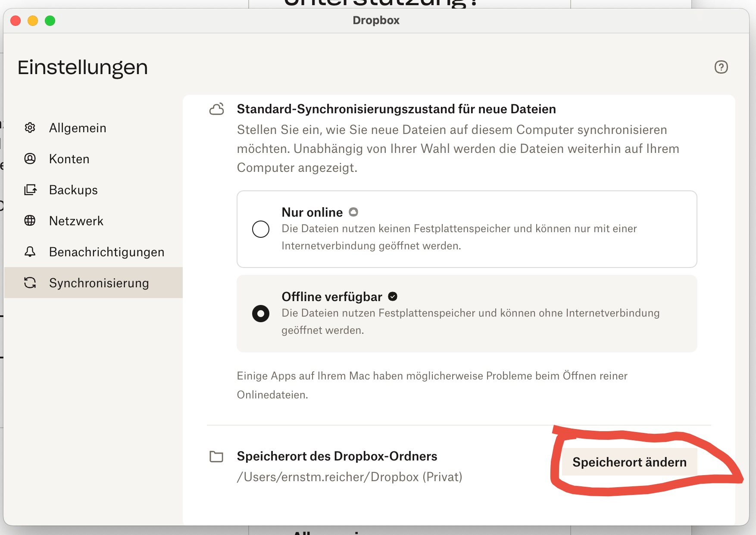Click the Benachrichtigungen bell icon
This screenshot has width=756, height=535.
point(30,252)
